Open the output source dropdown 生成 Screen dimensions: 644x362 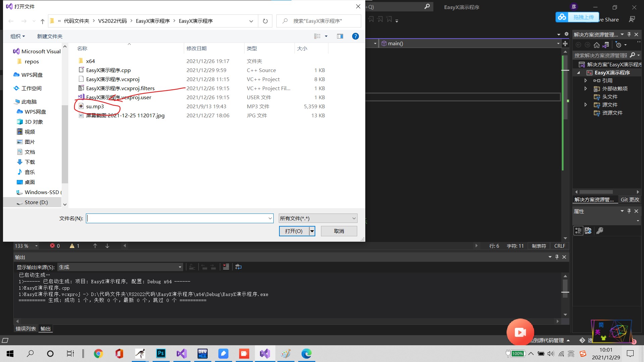(120, 267)
